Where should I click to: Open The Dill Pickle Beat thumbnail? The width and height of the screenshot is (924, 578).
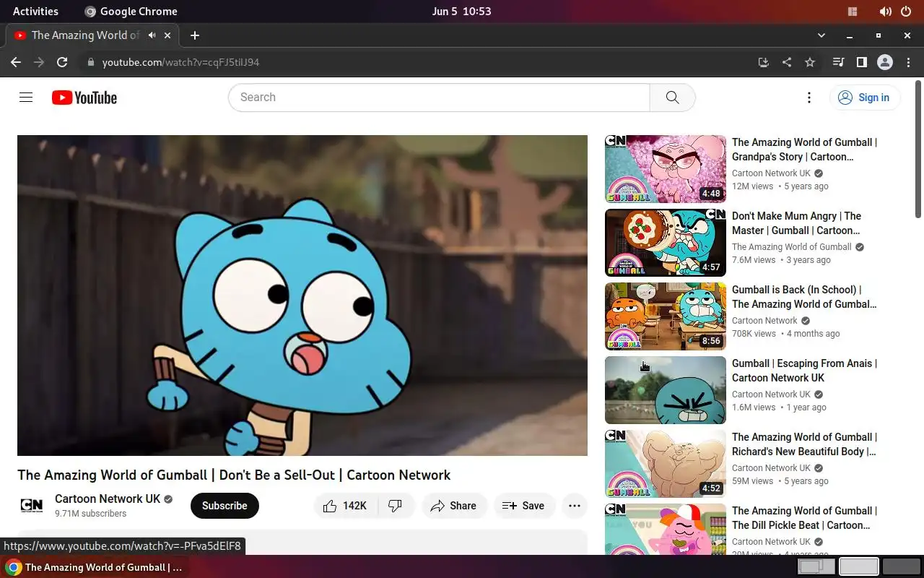[x=666, y=529]
